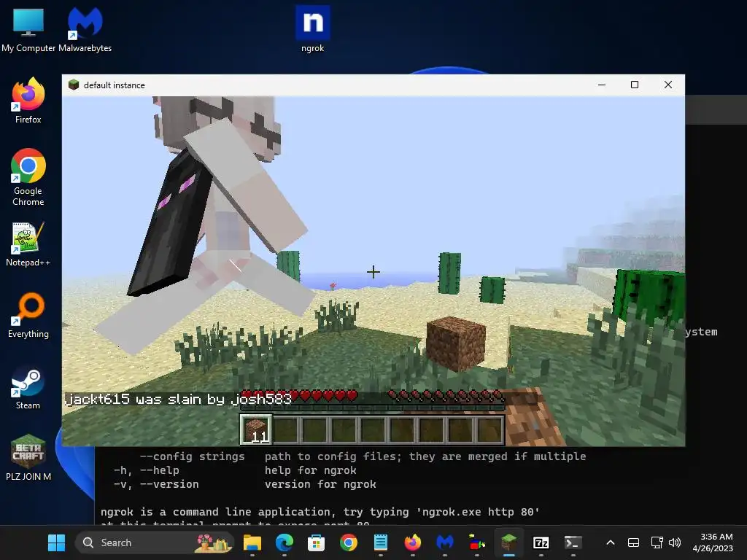This screenshot has height=560, width=747.
Task: Click '-h, --help' line in terminal
Action: point(146,470)
